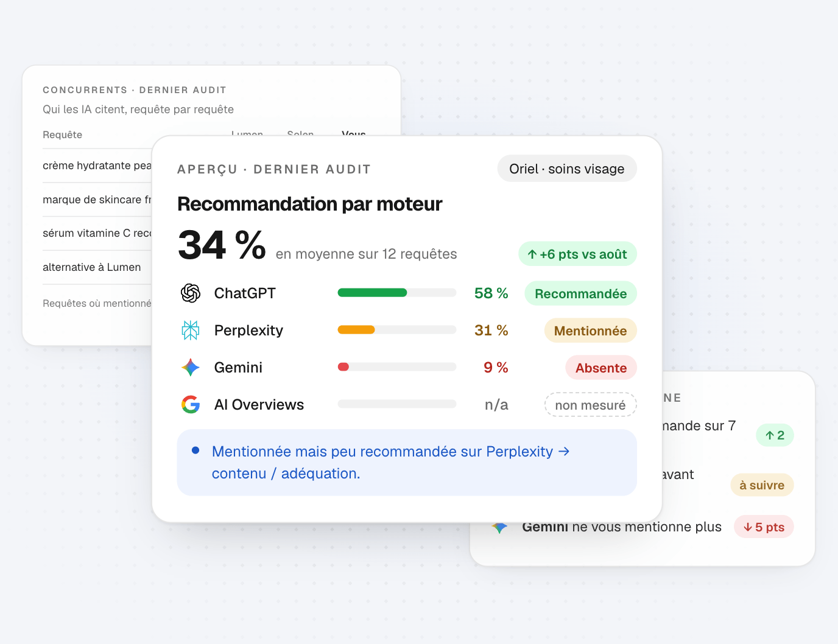The image size is (838, 644).
Task: Click the AI Overviews engine label
Action: pyautogui.click(x=259, y=405)
